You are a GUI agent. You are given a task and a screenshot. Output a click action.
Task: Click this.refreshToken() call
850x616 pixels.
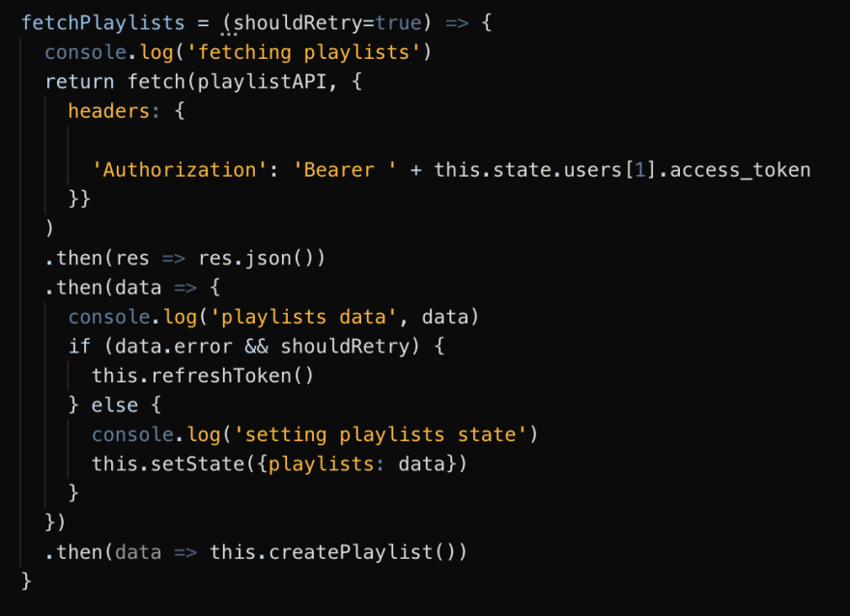pyautogui.click(x=203, y=376)
